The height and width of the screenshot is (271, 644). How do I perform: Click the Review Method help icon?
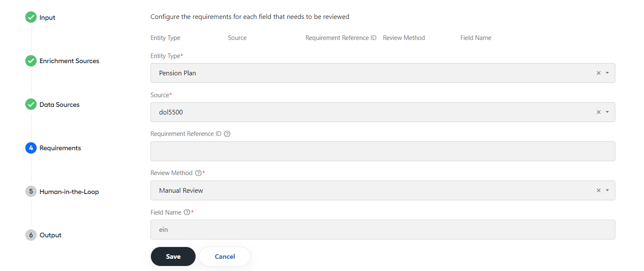pyautogui.click(x=198, y=173)
